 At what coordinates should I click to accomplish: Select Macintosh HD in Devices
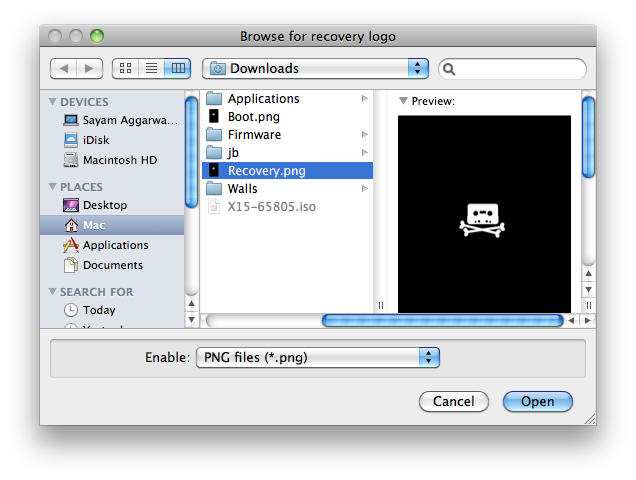119,160
